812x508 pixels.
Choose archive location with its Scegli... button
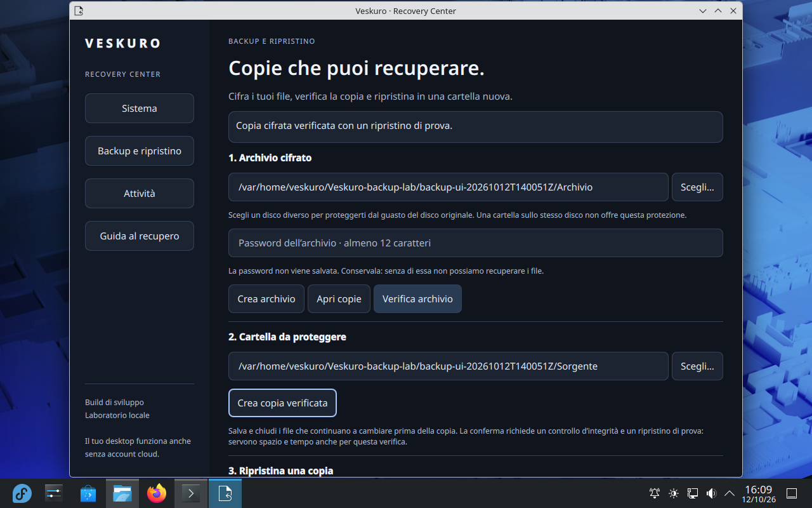697,187
